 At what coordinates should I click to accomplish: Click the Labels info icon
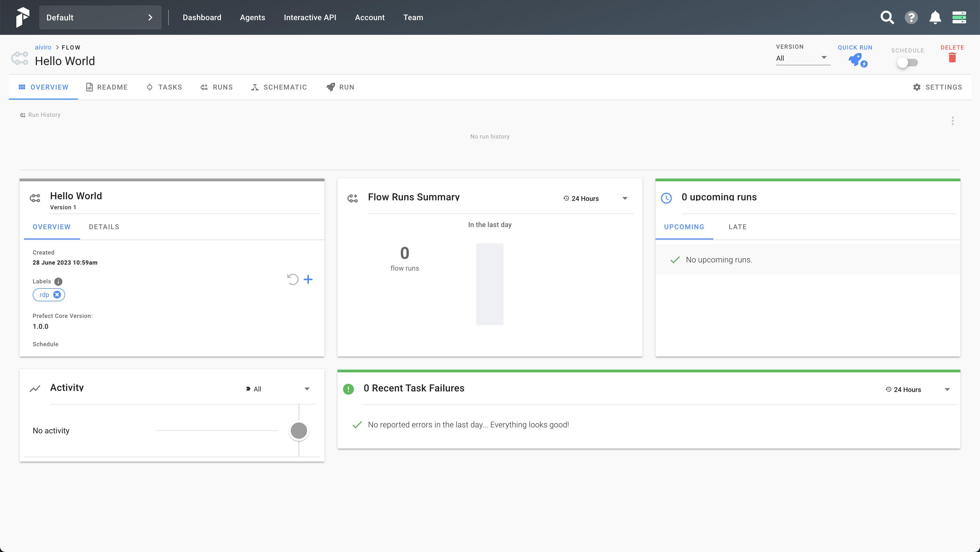58,281
